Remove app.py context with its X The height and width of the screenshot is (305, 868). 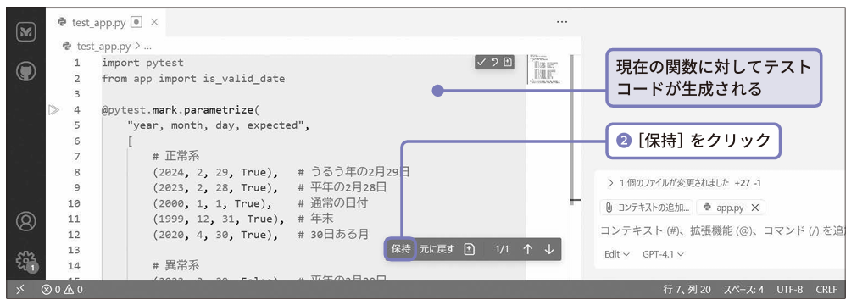pos(755,208)
